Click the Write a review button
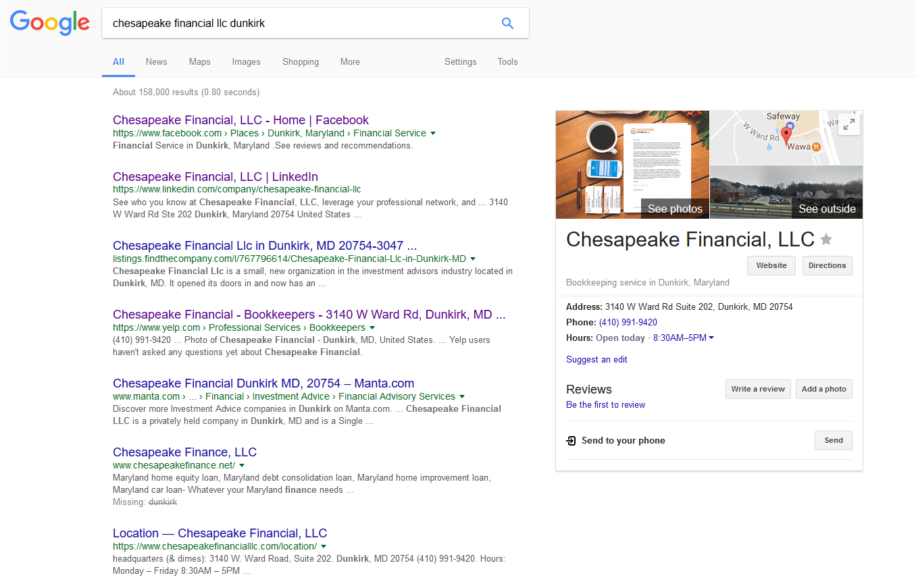 point(758,390)
